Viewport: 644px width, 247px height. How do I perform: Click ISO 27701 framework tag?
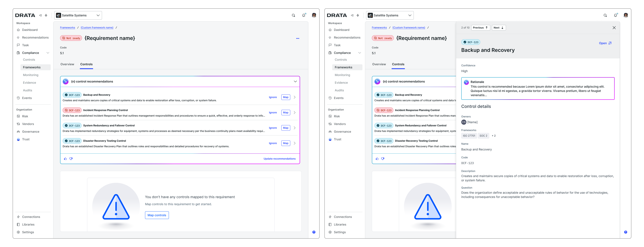coord(469,136)
